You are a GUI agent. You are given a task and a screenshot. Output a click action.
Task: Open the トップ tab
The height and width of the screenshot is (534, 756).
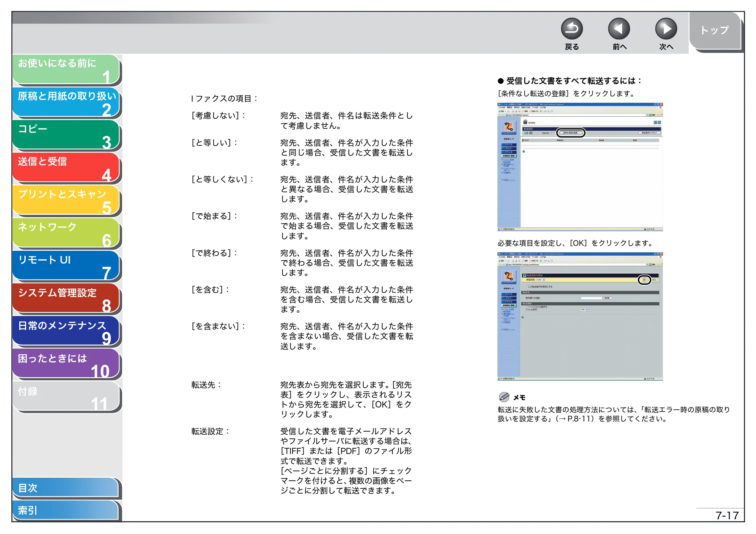[x=714, y=31]
